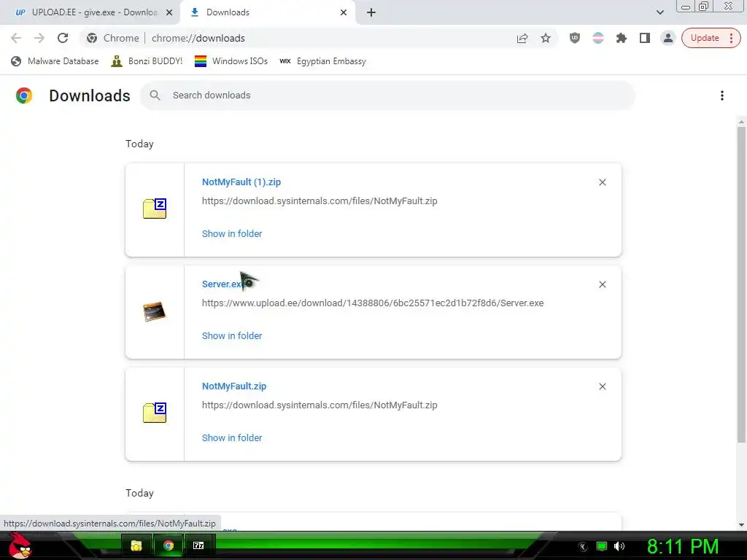Show NotMyFault (1).zip in folder
The image size is (747, 560).
[232, 234]
